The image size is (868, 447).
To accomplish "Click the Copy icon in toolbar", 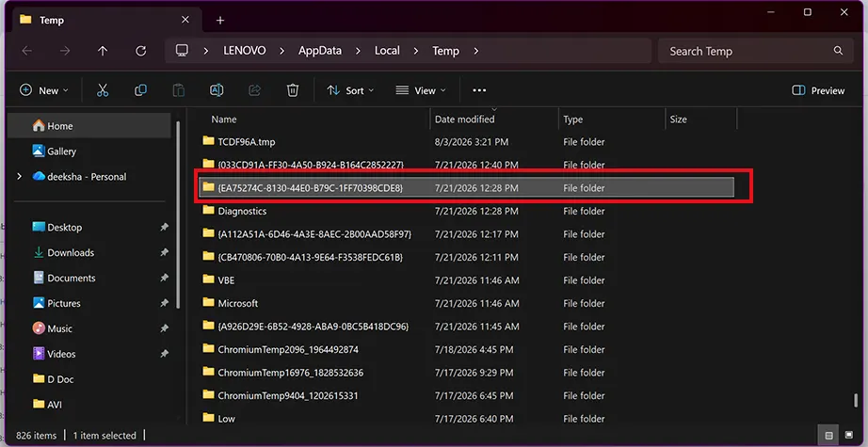I will [140, 90].
